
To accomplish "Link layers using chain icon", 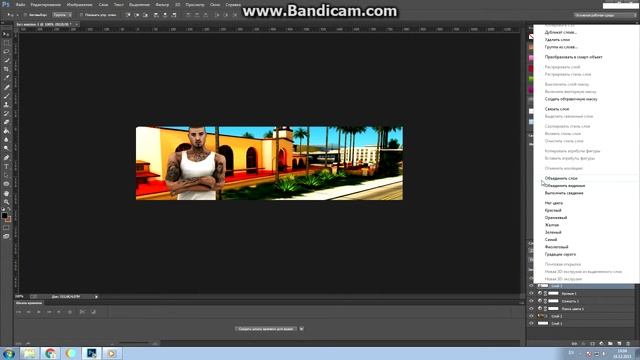I will (x=574, y=344).
